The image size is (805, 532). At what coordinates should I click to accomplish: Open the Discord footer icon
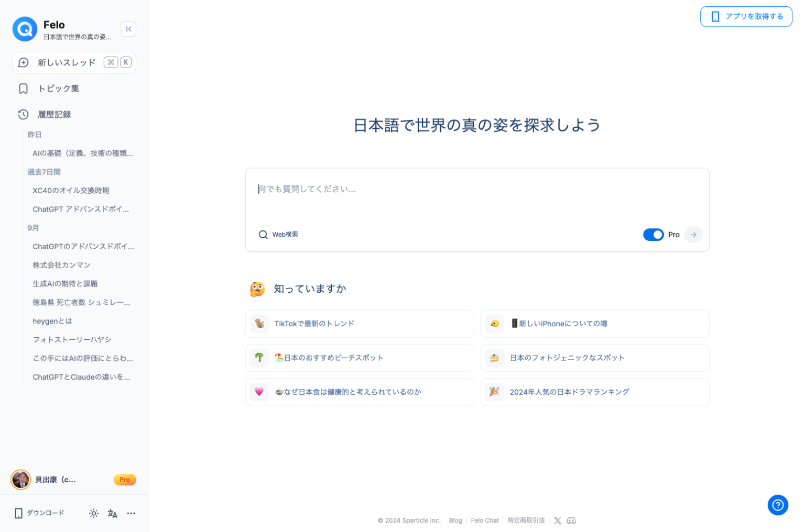[x=571, y=520]
